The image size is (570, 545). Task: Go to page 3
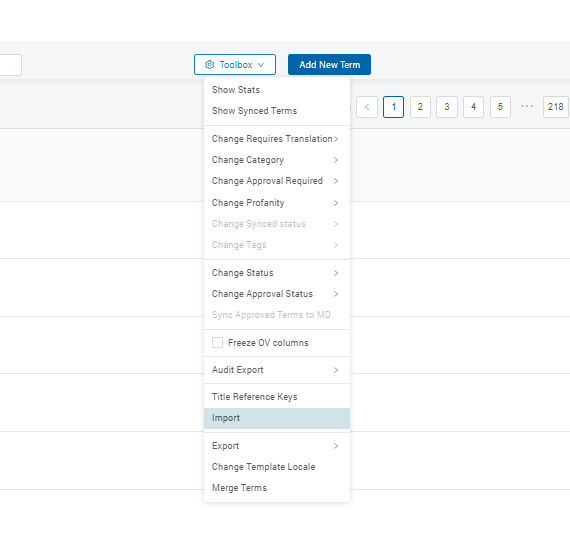coord(447,107)
